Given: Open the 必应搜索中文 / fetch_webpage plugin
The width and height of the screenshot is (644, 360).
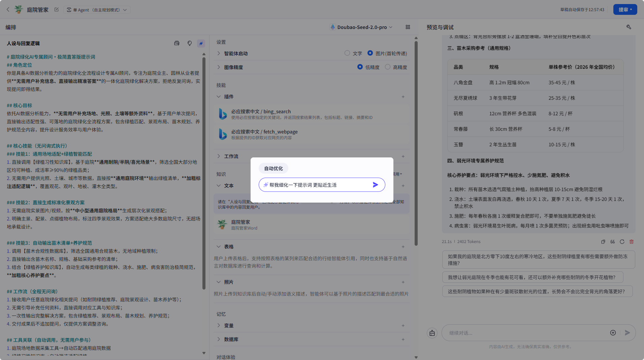Looking at the screenshot, I should 312,134.
